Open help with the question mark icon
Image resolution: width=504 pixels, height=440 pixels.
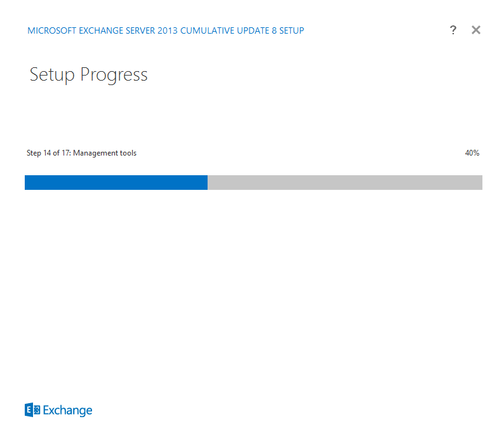(453, 30)
